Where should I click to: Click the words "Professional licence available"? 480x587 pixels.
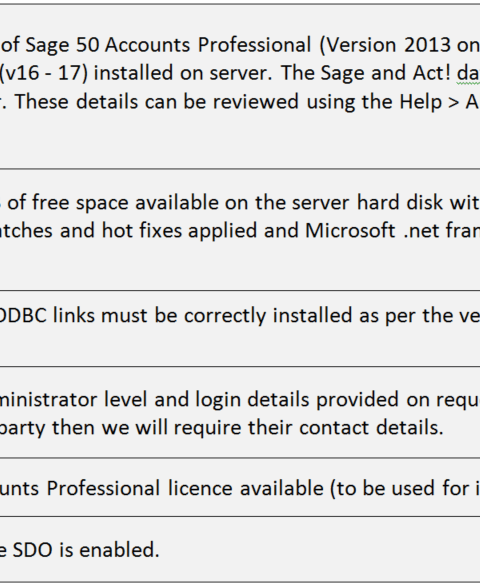tap(185, 489)
